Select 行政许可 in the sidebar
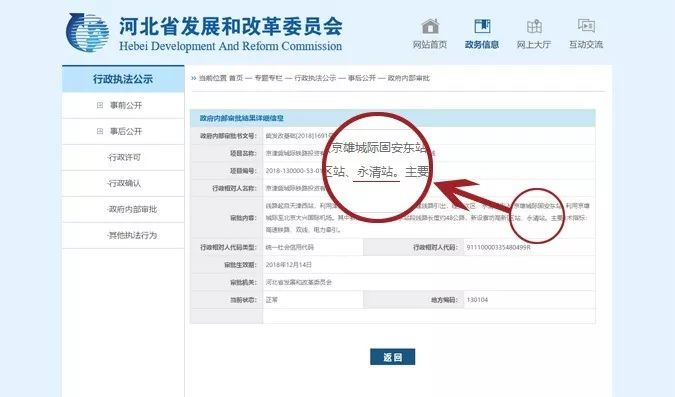675x397 pixels. point(124,158)
